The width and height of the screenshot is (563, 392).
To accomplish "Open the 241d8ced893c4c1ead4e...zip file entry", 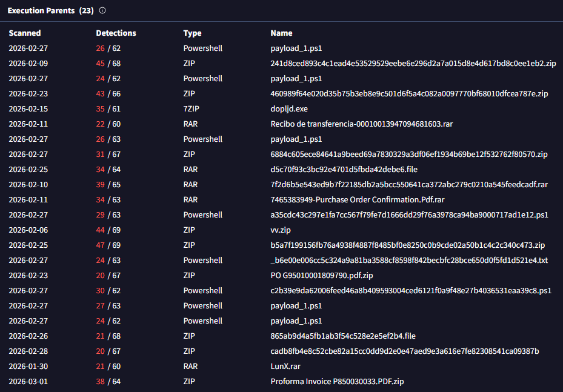I will click(x=413, y=64).
